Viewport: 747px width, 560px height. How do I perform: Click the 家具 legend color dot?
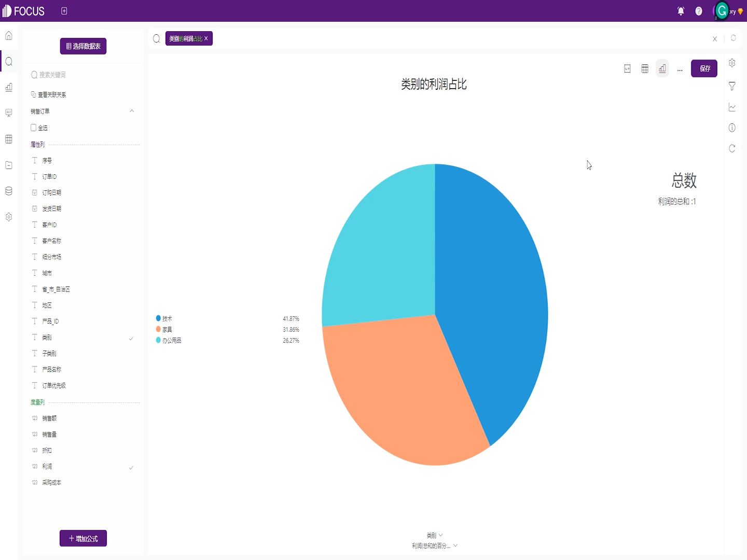158,329
